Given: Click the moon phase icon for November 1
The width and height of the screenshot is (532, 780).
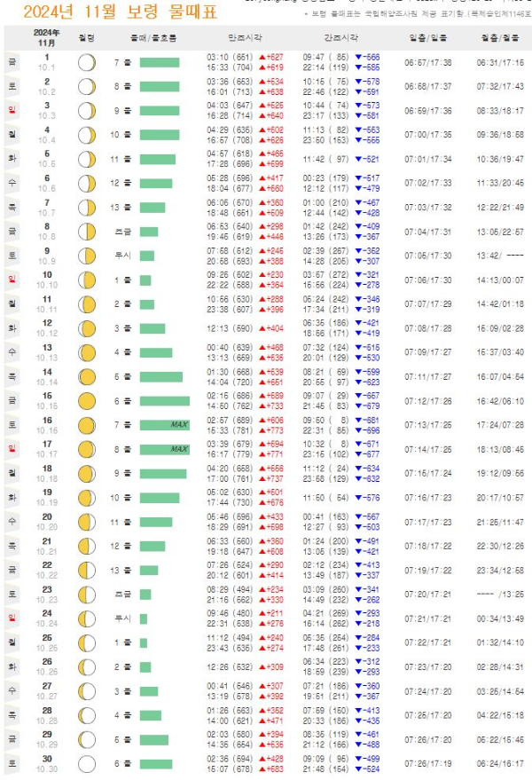Looking at the screenshot, I should [87, 63].
